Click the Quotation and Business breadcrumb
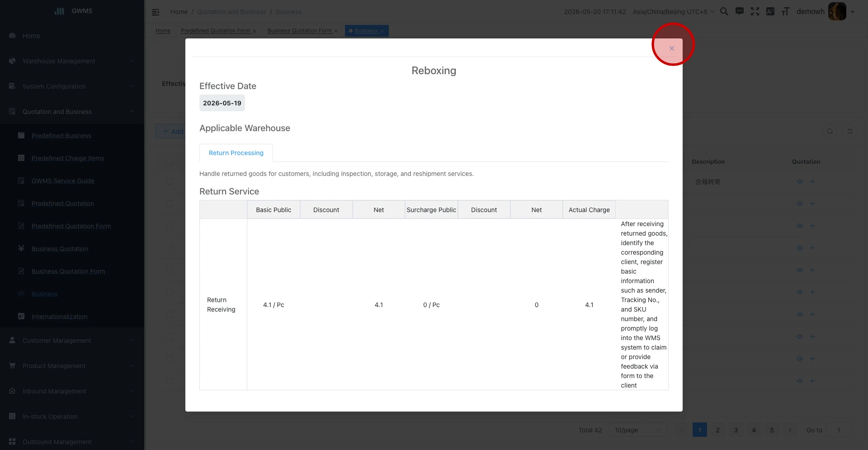This screenshot has height=450, width=868. click(x=231, y=12)
